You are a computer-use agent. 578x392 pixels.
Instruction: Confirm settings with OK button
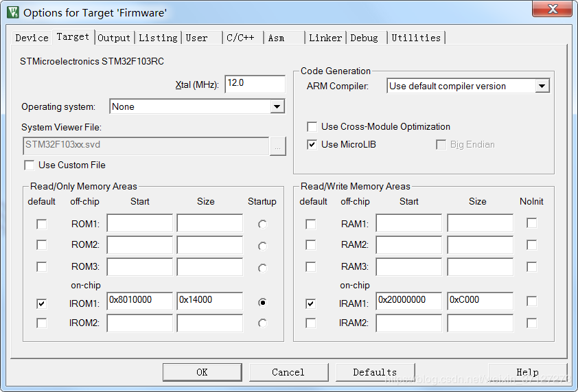(x=203, y=372)
